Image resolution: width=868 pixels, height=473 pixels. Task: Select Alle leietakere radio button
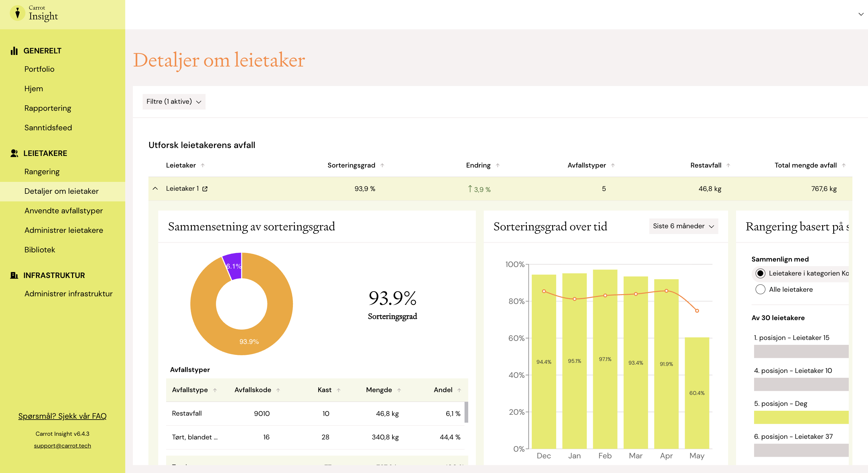pos(760,290)
